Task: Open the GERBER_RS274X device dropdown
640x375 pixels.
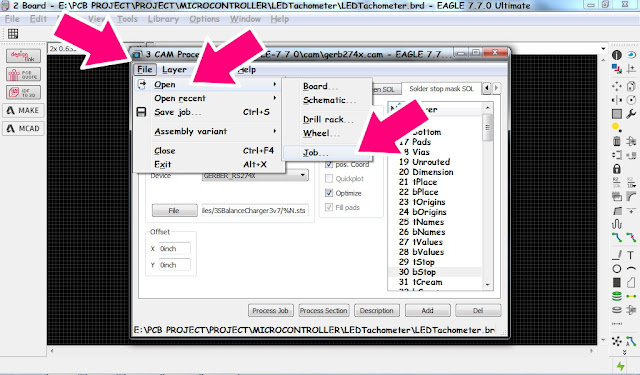Action: (x=255, y=175)
